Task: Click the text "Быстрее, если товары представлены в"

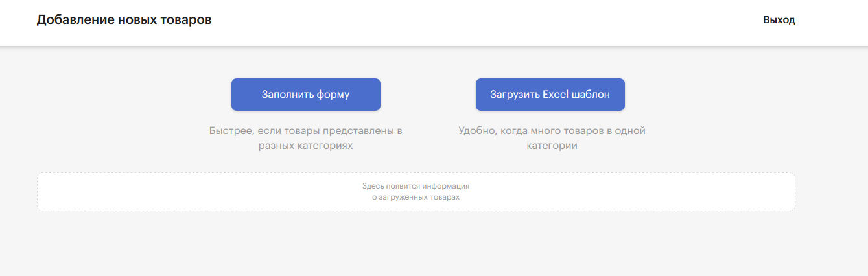Action: pos(305,131)
